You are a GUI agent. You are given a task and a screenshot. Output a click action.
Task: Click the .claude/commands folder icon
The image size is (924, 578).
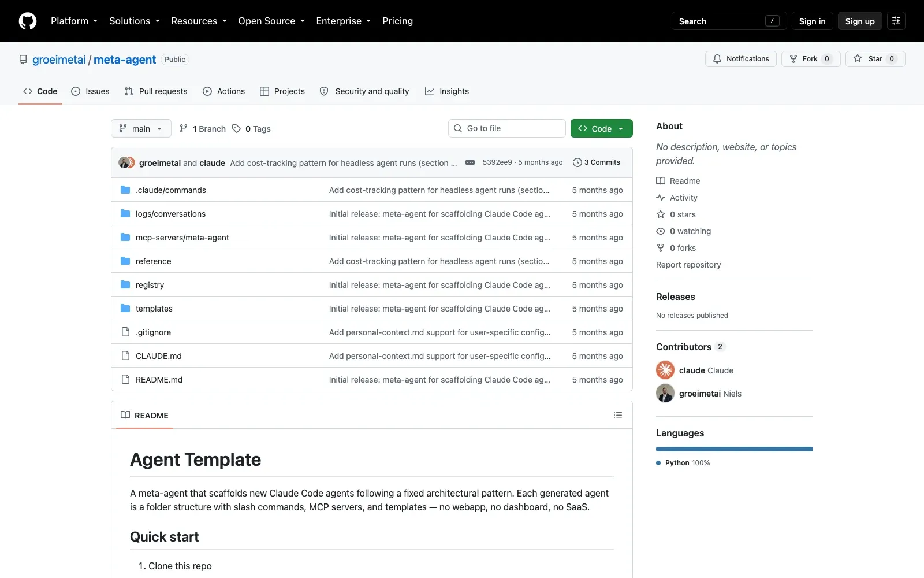[x=125, y=190]
